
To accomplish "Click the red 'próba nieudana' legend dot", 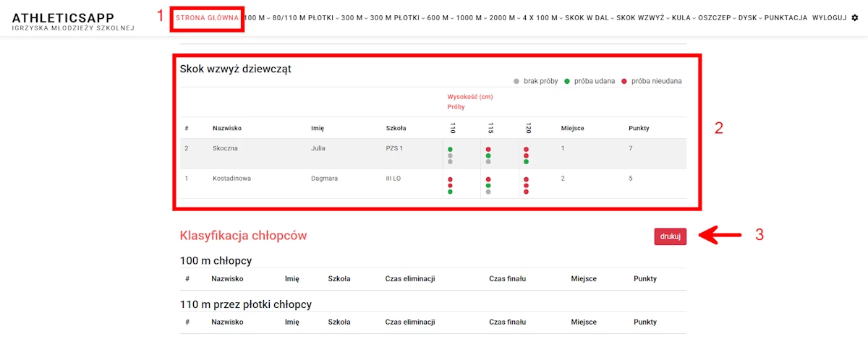I will (x=624, y=81).
